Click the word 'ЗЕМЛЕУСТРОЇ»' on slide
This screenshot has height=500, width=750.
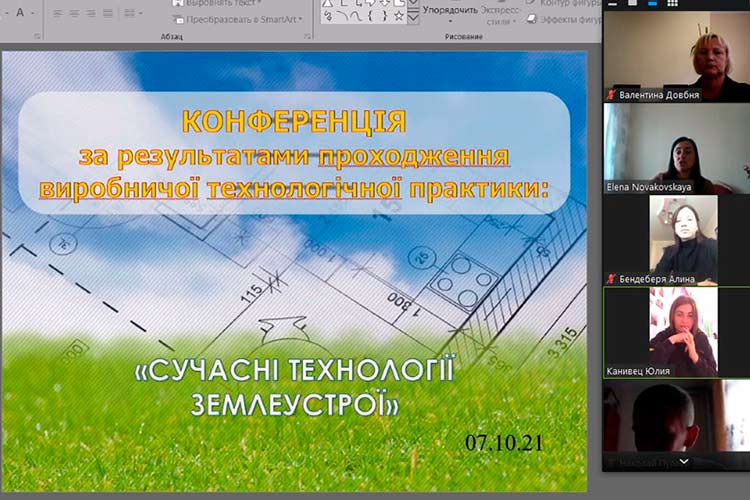(x=295, y=404)
